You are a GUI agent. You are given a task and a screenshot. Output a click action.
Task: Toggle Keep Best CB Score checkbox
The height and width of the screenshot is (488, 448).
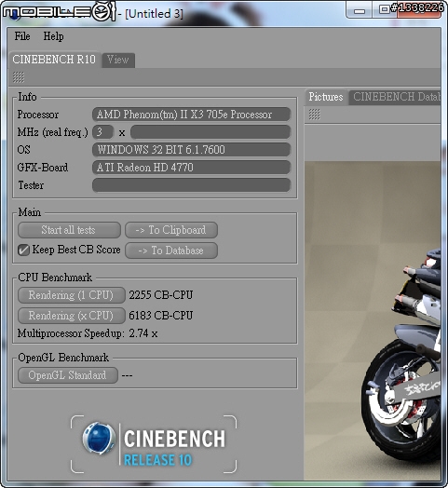[23, 250]
